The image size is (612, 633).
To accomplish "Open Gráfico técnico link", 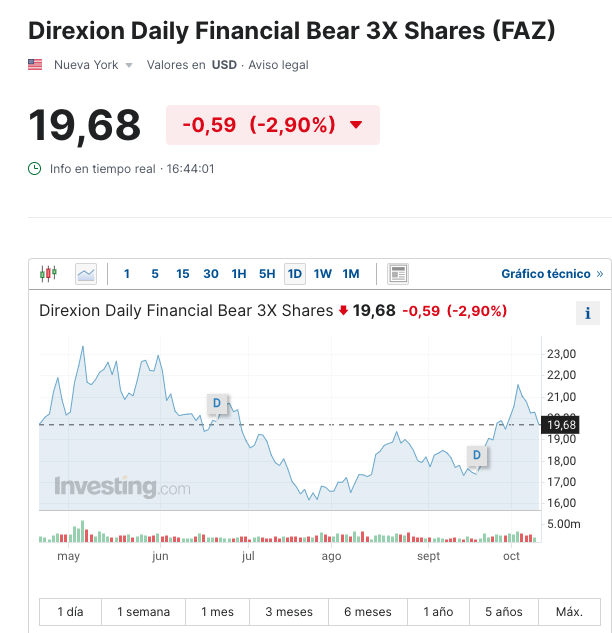I will 552,274.
